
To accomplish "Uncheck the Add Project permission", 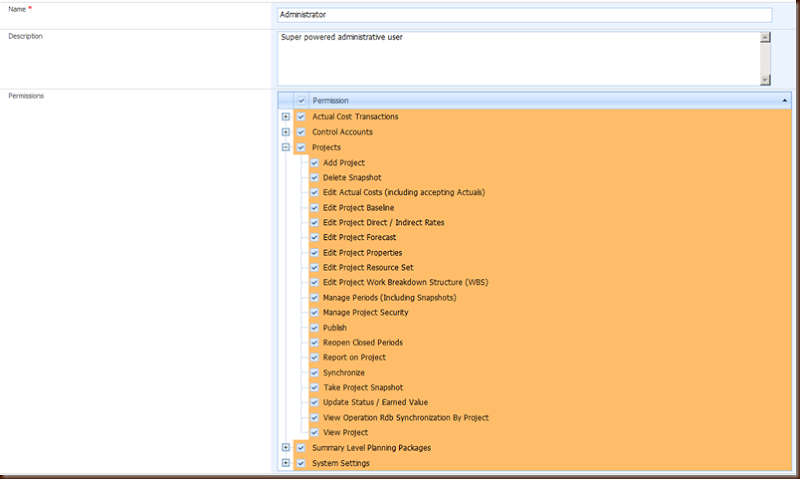I will (x=314, y=162).
